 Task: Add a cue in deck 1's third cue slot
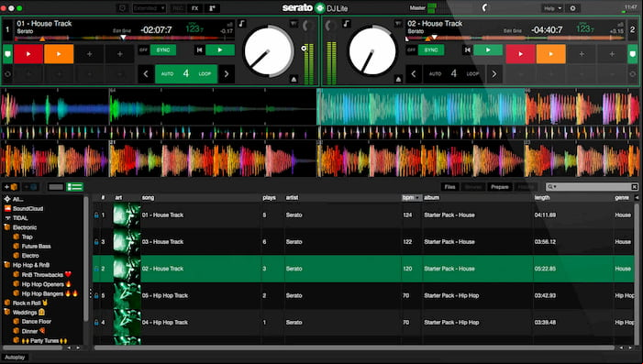point(89,54)
